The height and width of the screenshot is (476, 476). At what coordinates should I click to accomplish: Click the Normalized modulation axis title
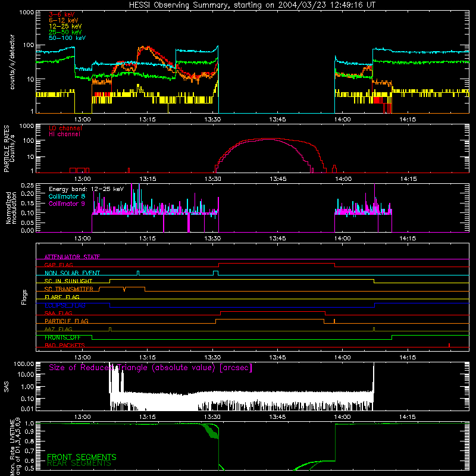click(11, 208)
